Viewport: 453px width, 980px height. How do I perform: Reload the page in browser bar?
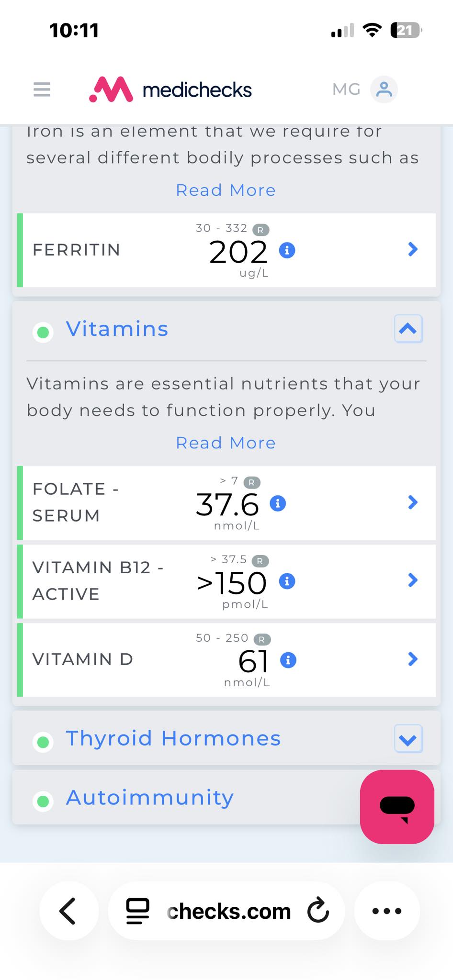pyautogui.click(x=318, y=911)
